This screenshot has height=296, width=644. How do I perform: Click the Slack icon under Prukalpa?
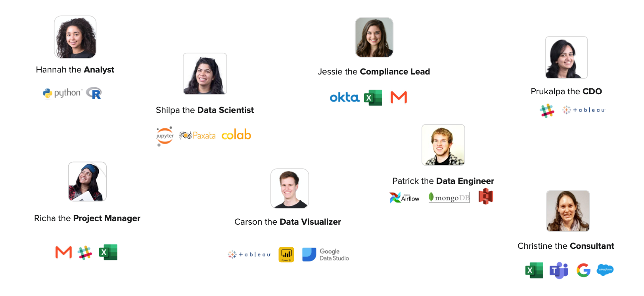click(547, 111)
